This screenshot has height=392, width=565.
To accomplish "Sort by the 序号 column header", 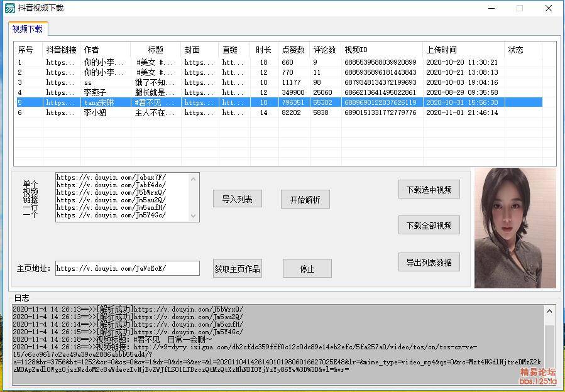I will click(x=28, y=50).
